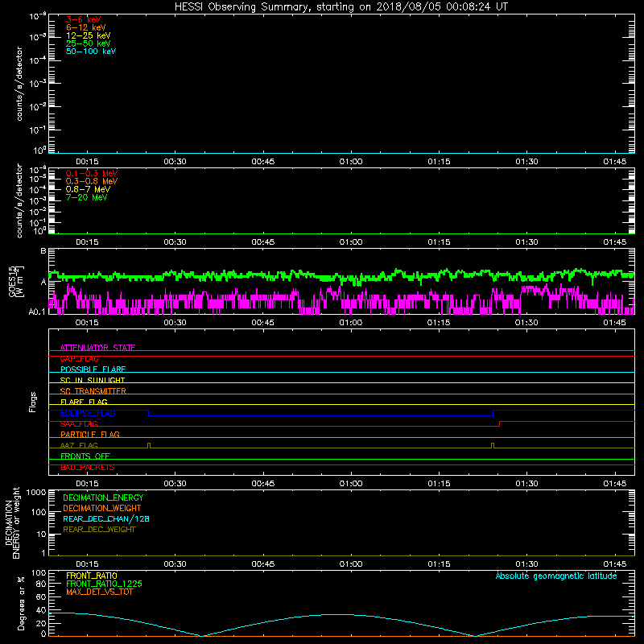The image size is (644, 644).
Task: Pick the GAP_FLAG label
Action: pyautogui.click(x=79, y=358)
